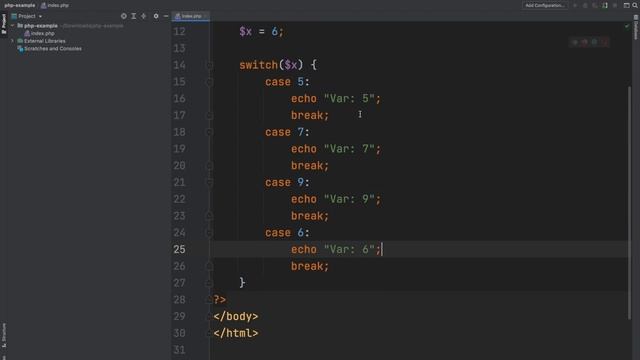Fold case 7 block at line 18
Screen dimensions: 640x360
click(209, 132)
